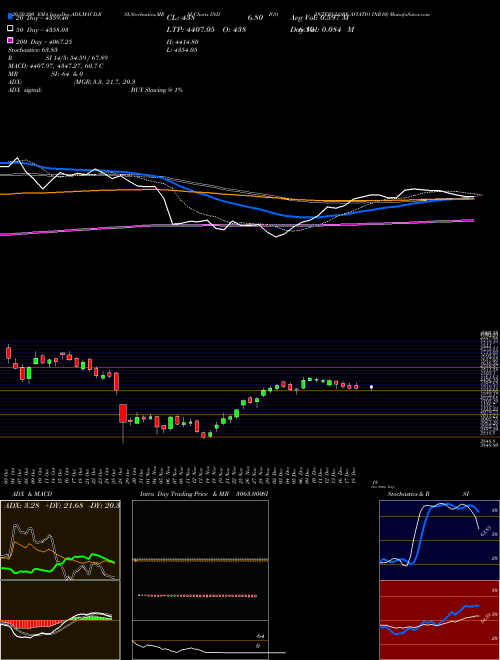Click the Day Vol 0.084 M text

tap(322, 30)
